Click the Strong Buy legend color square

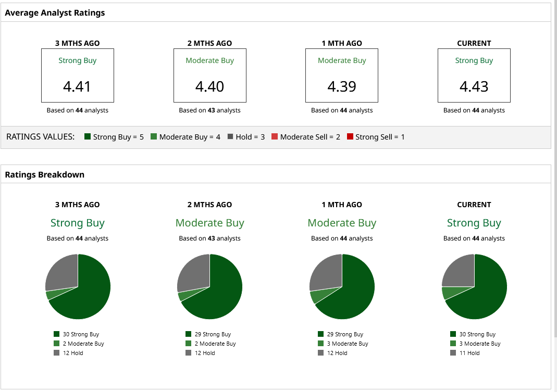point(88,136)
